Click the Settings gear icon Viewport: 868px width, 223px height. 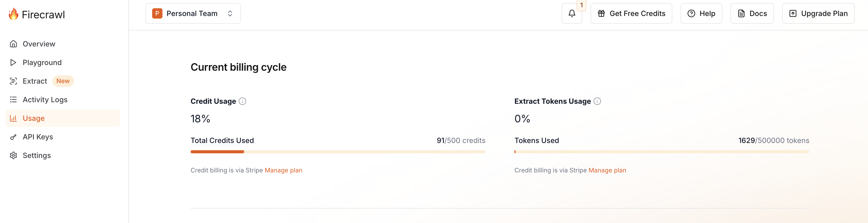13,155
